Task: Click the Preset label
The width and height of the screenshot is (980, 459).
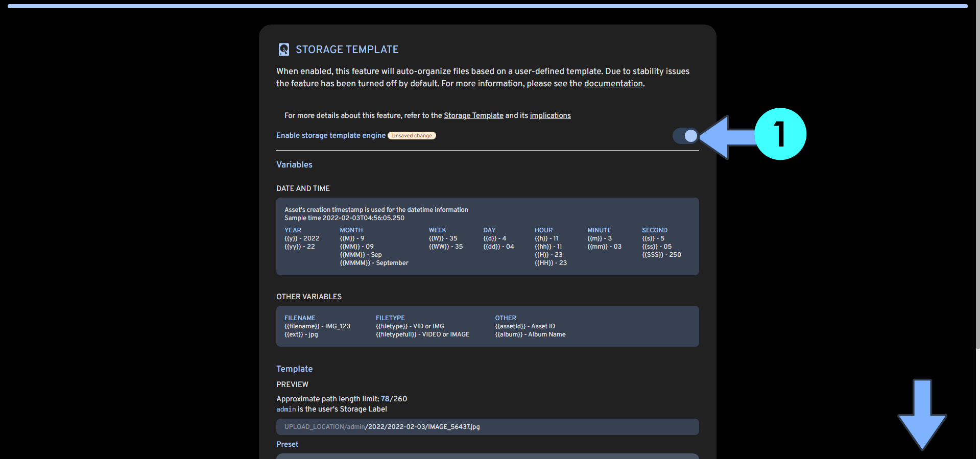Action: 287,444
